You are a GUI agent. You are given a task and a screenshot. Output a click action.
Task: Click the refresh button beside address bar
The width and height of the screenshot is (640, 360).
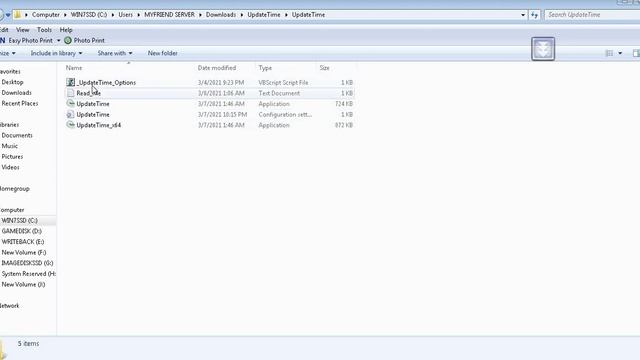(534, 15)
